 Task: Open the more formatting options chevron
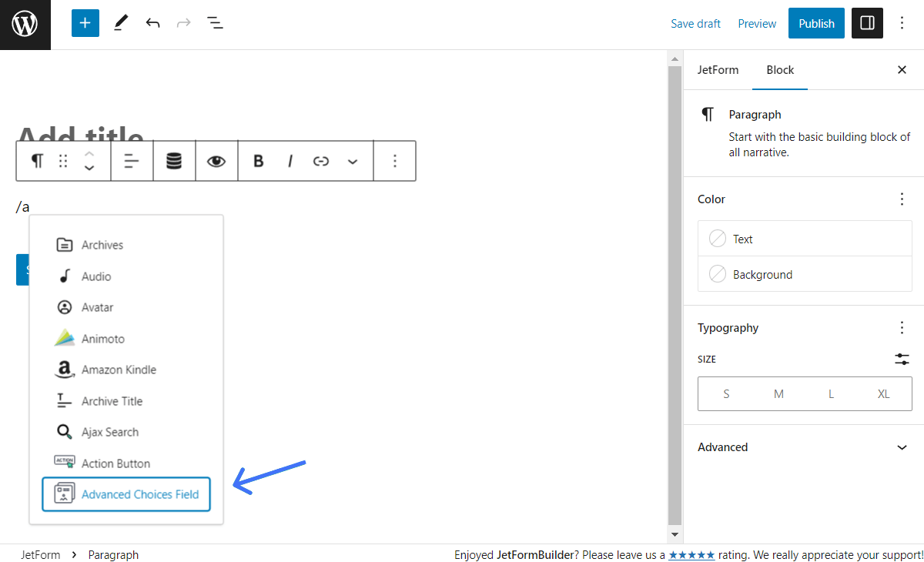(x=353, y=162)
